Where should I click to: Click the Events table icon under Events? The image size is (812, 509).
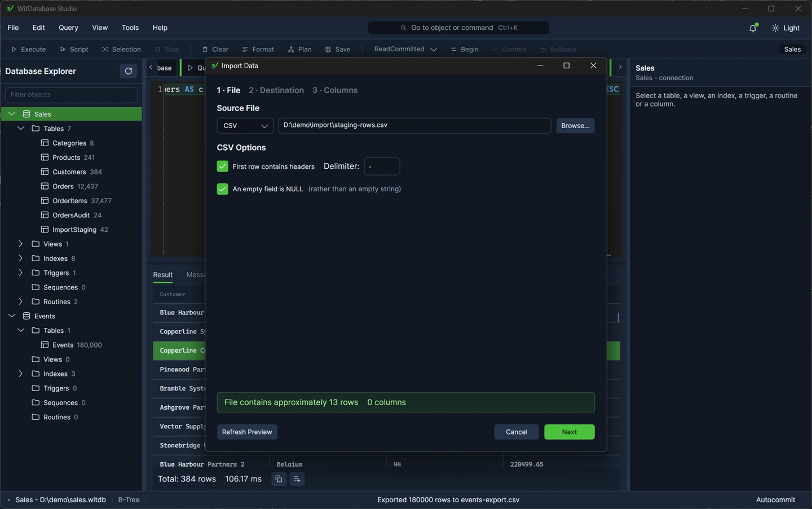[45, 345]
